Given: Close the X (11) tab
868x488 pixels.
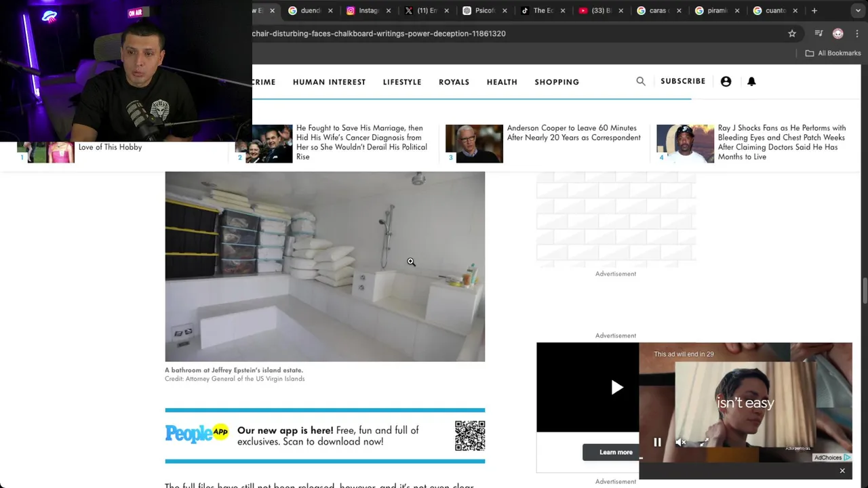Looking at the screenshot, I should click(447, 11).
